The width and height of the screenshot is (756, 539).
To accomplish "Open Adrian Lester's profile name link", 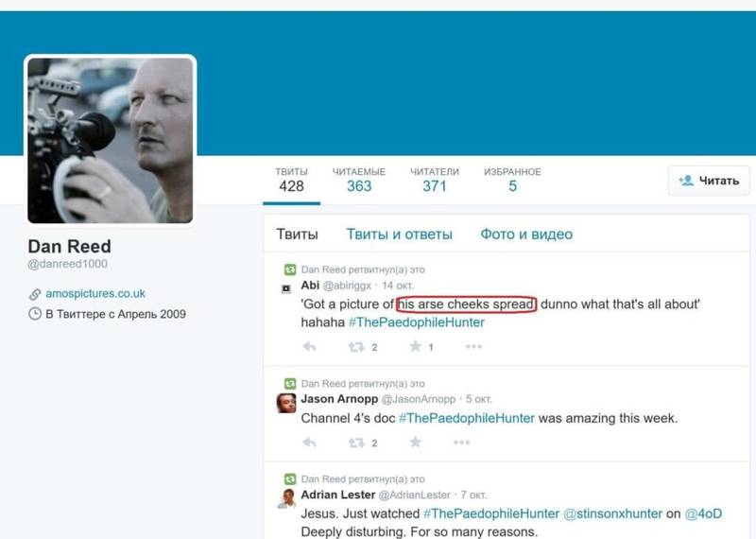I will [x=338, y=495].
